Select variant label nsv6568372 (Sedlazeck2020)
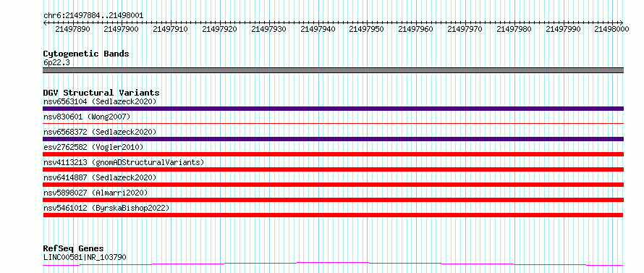Viewport: 644px width, 273px height. [x=100, y=132]
